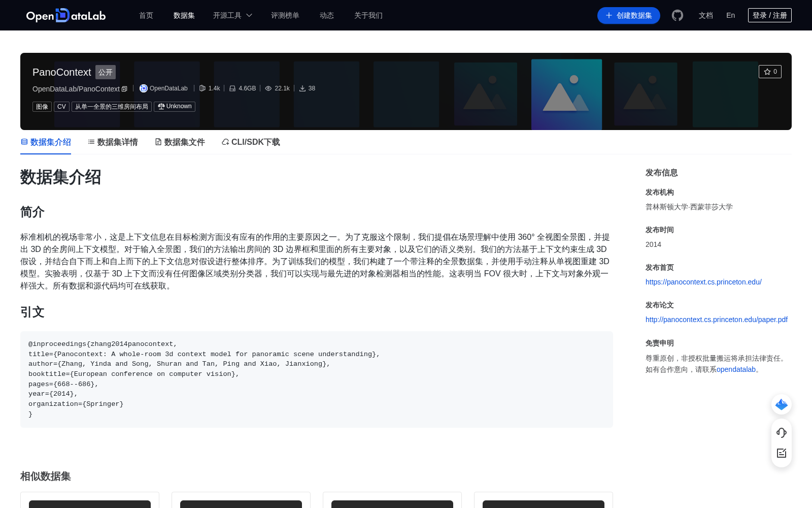Open 数据集 navigation item

click(x=184, y=15)
